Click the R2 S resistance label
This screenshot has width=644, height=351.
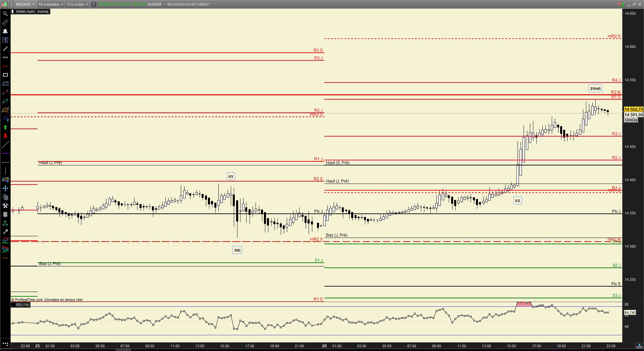point(318,179)
